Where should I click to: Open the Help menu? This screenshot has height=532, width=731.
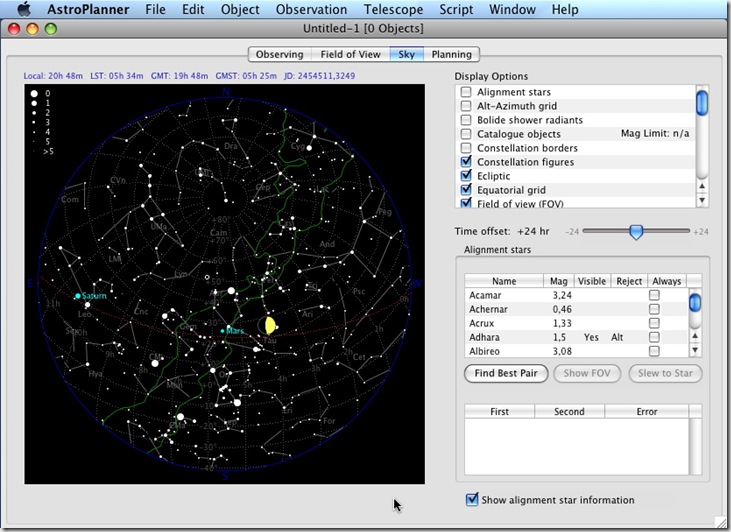(x=565, y=9)
